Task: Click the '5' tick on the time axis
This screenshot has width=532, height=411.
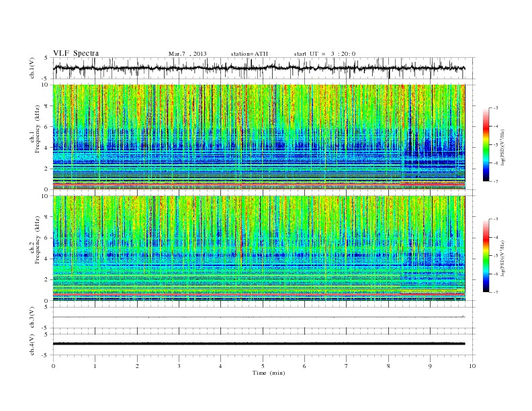Action: point(263,366)
